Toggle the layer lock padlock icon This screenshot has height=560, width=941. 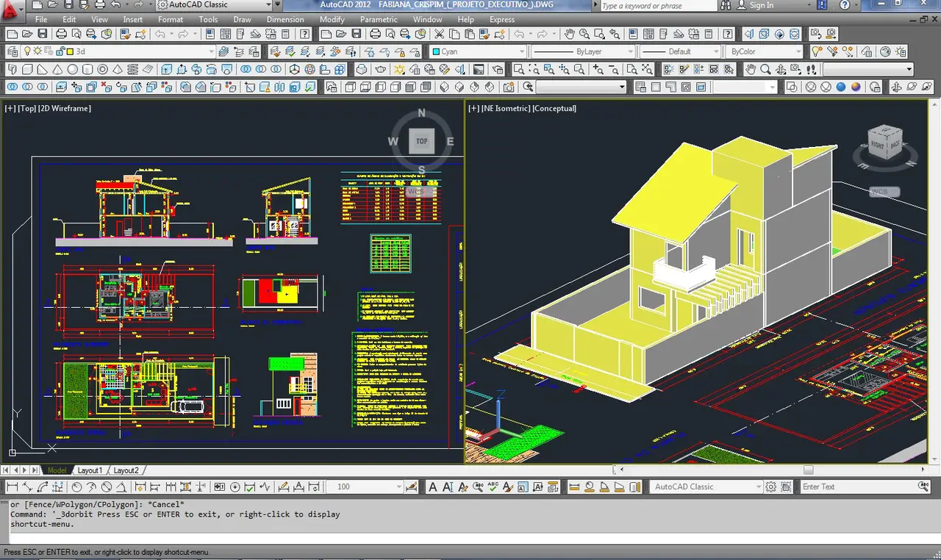60,51
